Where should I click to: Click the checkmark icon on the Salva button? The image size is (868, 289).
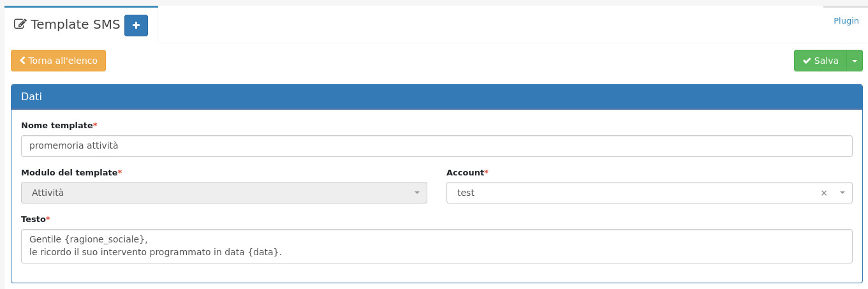pyautogui.click(x=806, y=61)
